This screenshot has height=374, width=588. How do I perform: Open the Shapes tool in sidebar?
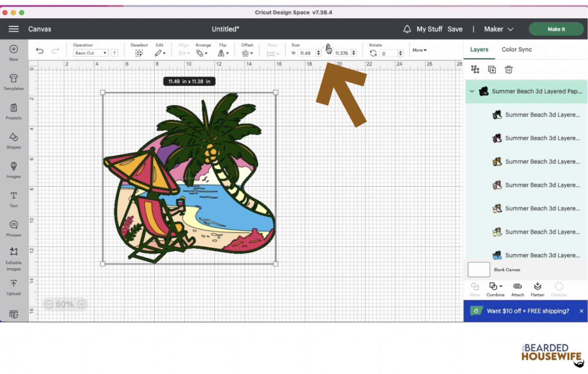pyautogui.click(x=13, y=140)
